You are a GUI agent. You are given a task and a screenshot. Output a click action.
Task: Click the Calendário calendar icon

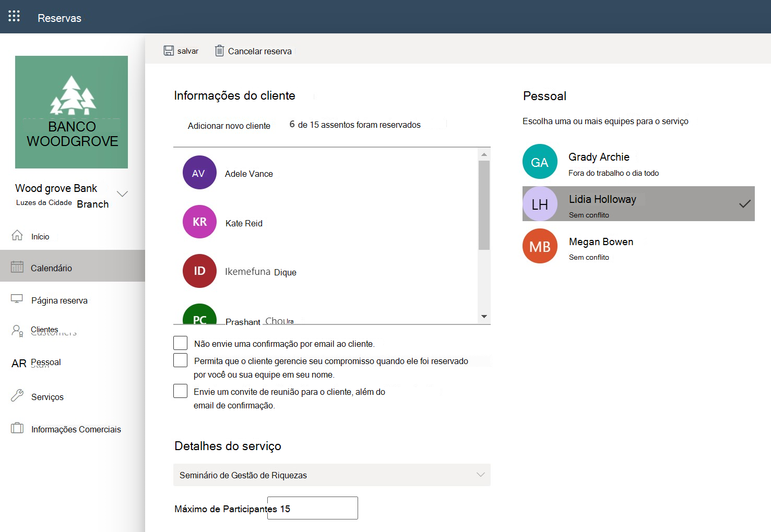(x=17, y=267)
